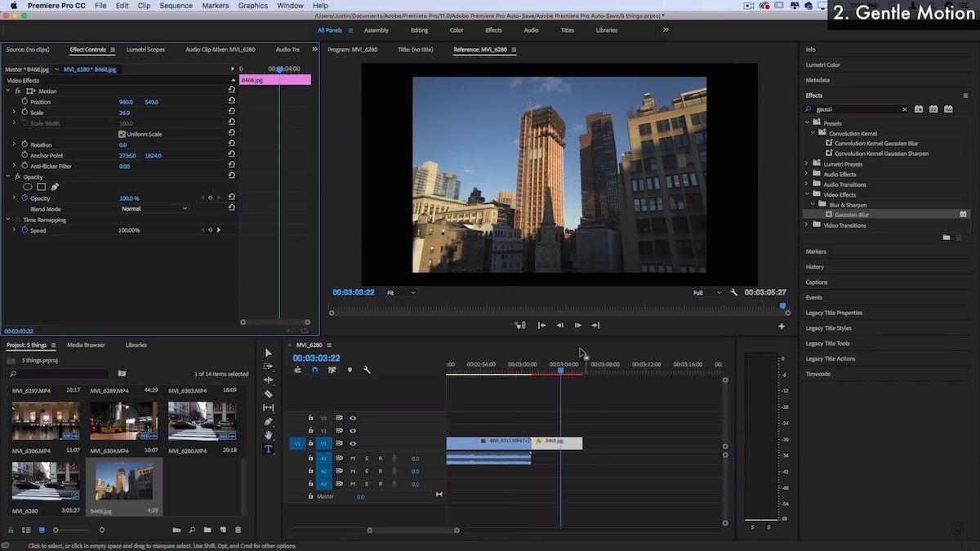Screen dimensions: 980x551
Task: Expand Video Transitions folder in Effects
Action: pyautogui.click(x=807, y=225)
